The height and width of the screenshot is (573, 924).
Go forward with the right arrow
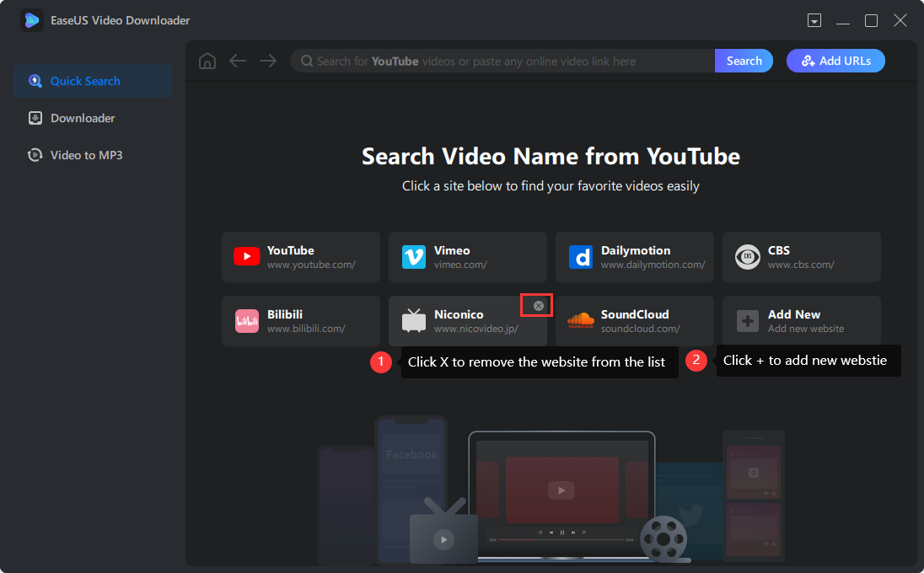point(268,61)
